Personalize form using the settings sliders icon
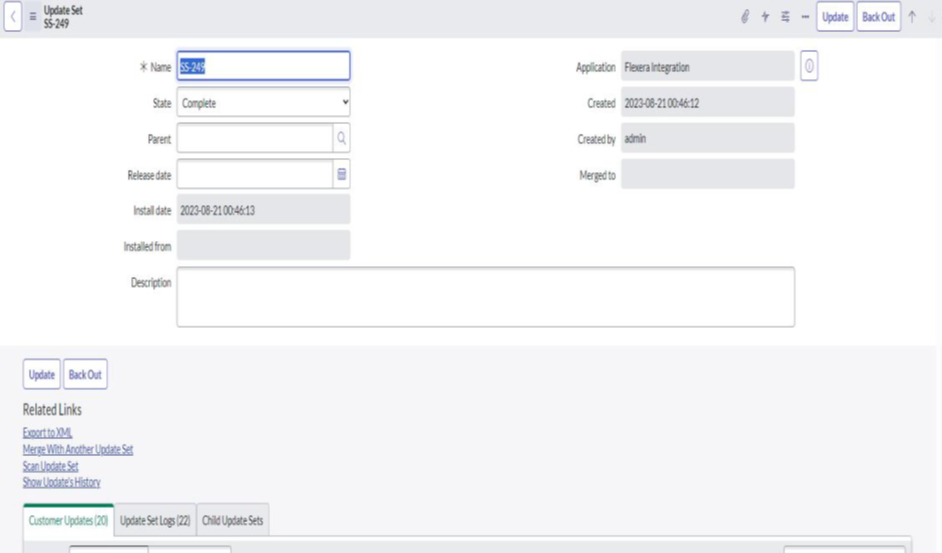Viewport: 942px width, 553px height. [785, 17]
